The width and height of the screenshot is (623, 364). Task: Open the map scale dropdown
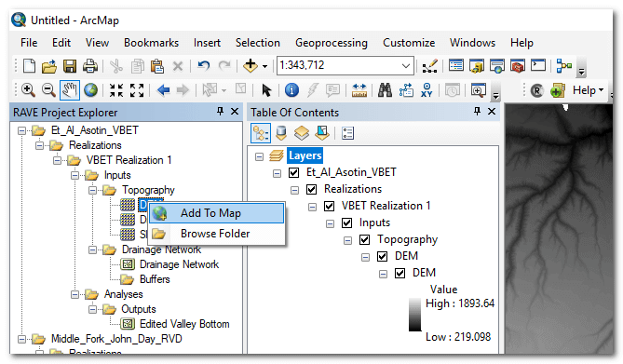406,65
